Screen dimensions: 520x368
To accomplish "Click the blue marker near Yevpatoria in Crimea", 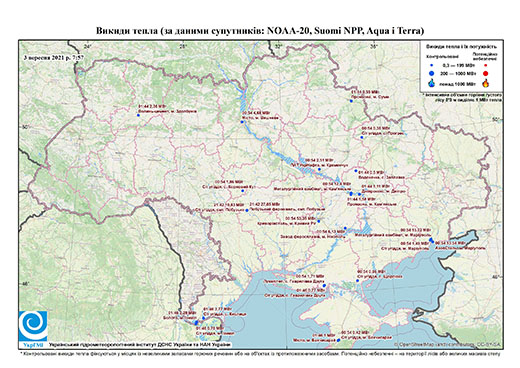I will pos(338,340).
